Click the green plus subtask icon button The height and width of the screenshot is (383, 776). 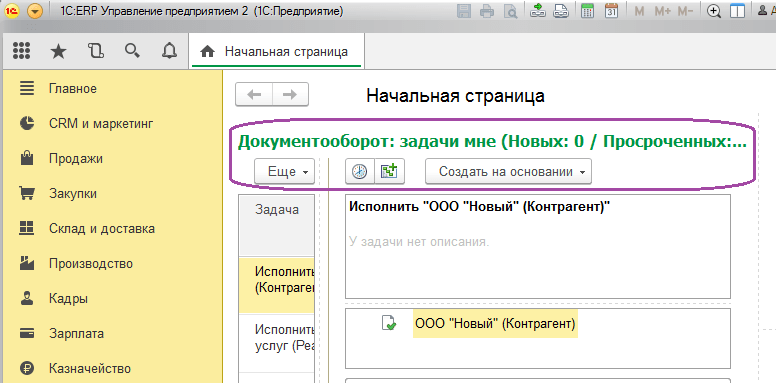click(x=389, y=172)
